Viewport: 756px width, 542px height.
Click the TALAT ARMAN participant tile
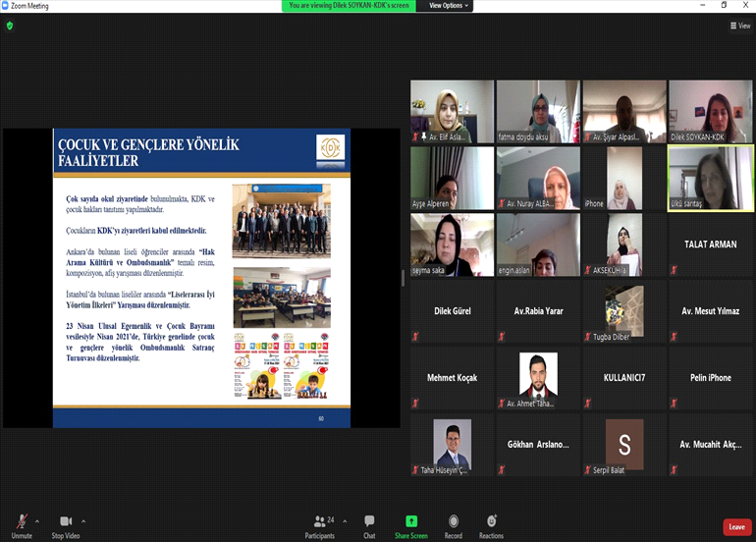coord(710,244)
